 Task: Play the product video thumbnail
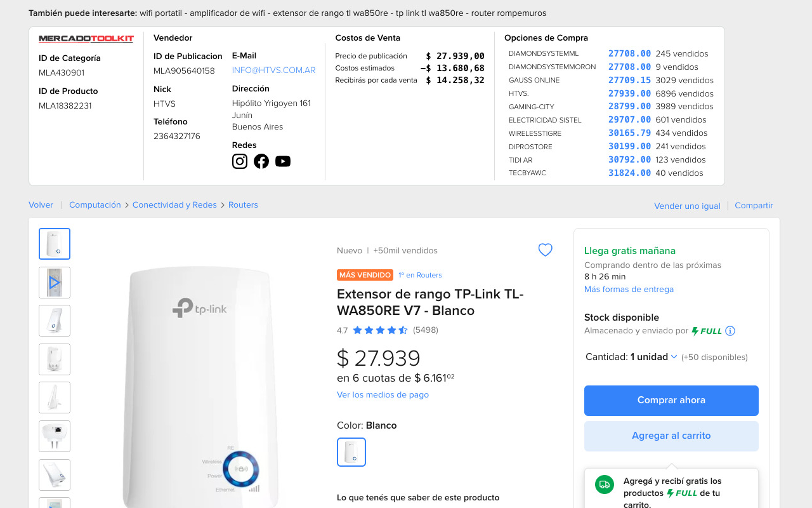coord(55,283)
